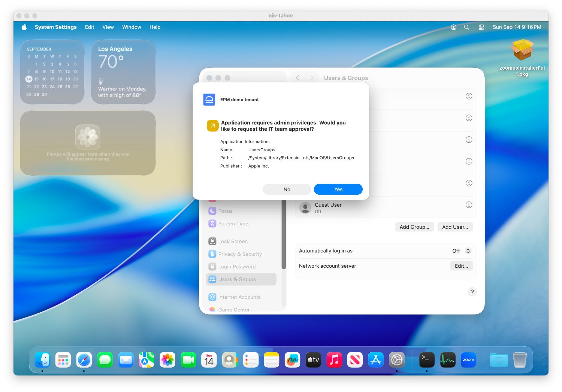Click the Guest User avatar icon
Screen dimensions: 562x392
coord(305,208)
